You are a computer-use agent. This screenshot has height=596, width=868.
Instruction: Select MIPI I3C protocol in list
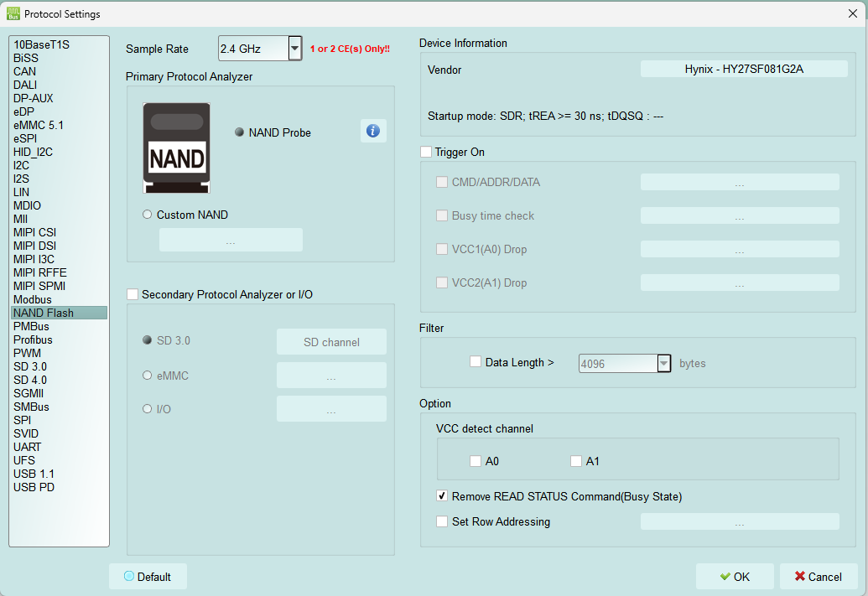tap(60, 259)
